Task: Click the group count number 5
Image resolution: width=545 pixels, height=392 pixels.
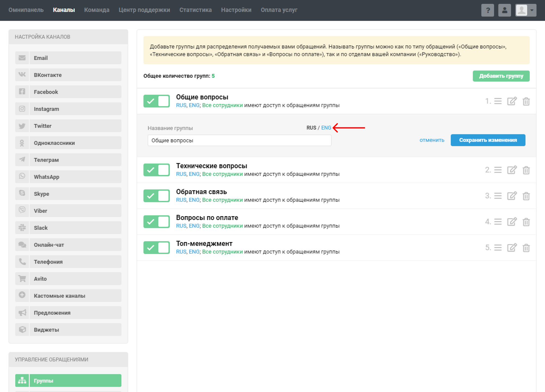Action: coord(213,76)
